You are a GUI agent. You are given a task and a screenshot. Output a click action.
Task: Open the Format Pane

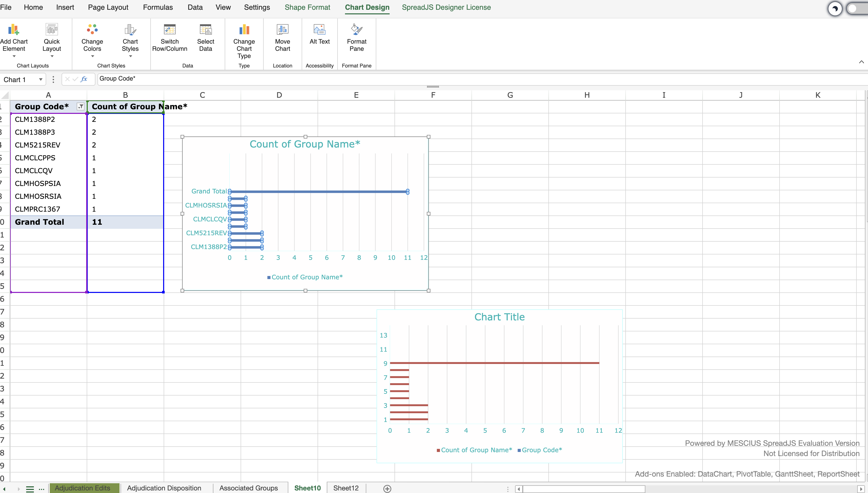coord(357,30)
